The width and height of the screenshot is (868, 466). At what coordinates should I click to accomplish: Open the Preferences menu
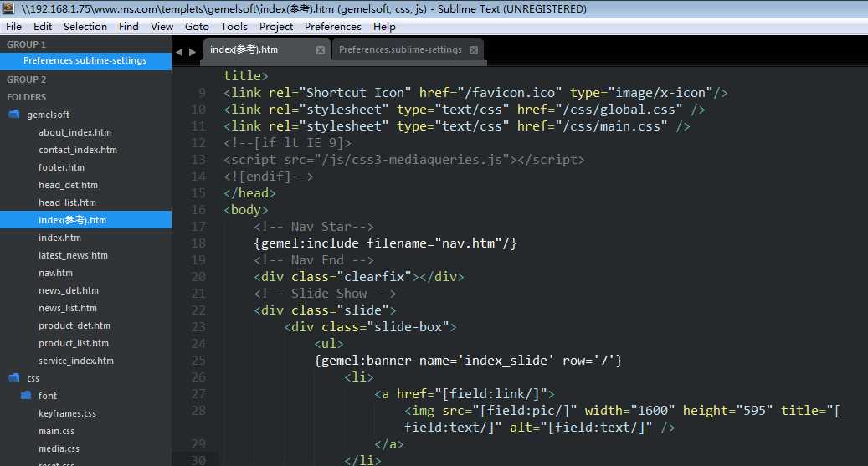[x=332, y=27]
